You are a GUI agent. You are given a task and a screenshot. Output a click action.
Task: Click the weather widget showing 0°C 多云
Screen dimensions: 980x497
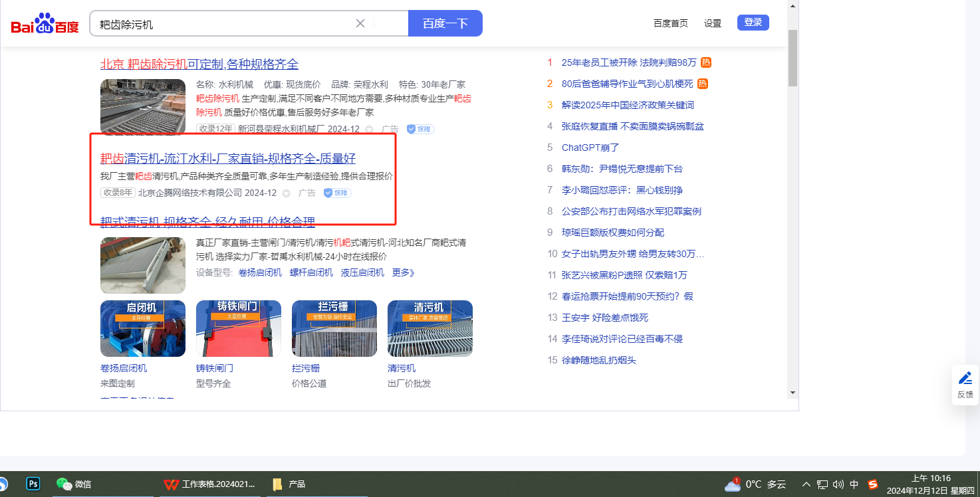coord(755,484)
